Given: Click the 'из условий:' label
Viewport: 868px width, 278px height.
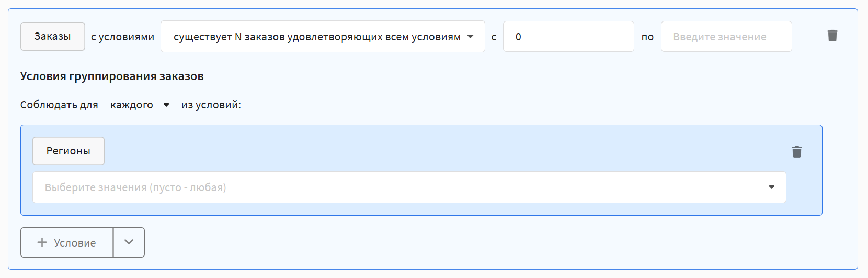Looking at the screenshot, I should pos(211,105).
